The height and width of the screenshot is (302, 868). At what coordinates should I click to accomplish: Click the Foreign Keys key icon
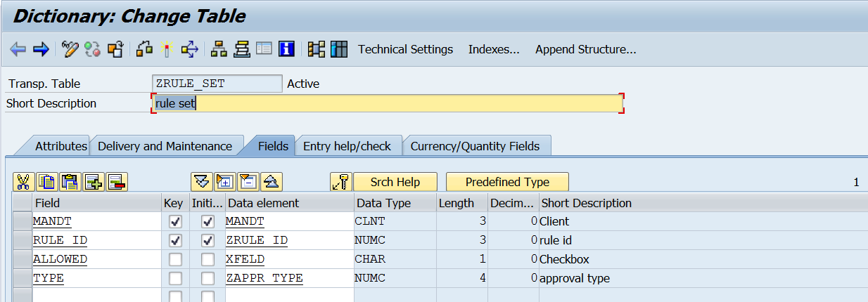pyautogui.click(x=340, y=182)
